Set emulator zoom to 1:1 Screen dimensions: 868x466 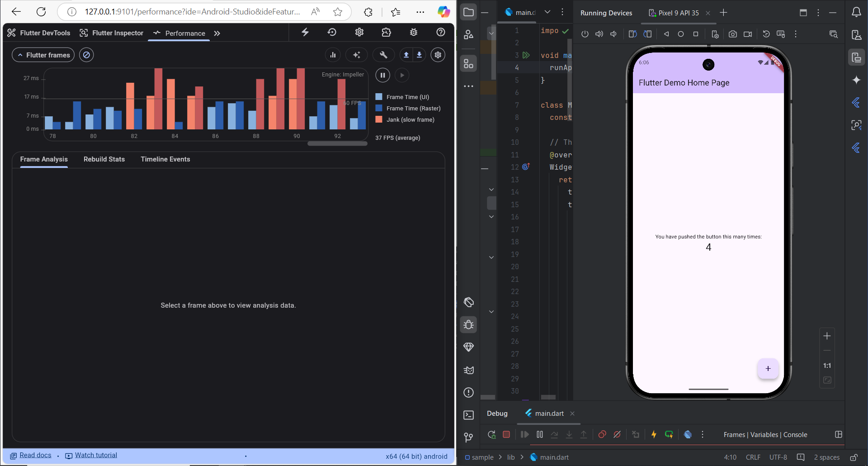(827, 366)
